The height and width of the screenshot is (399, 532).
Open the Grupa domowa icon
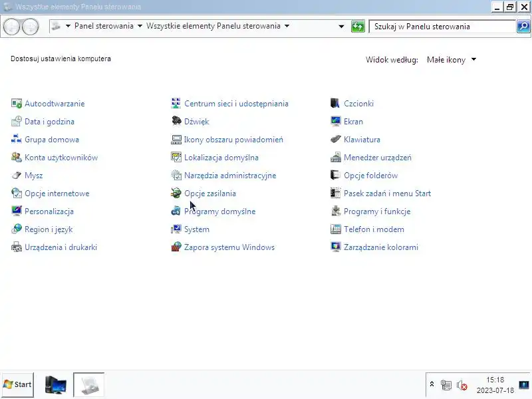coord(16,140)
